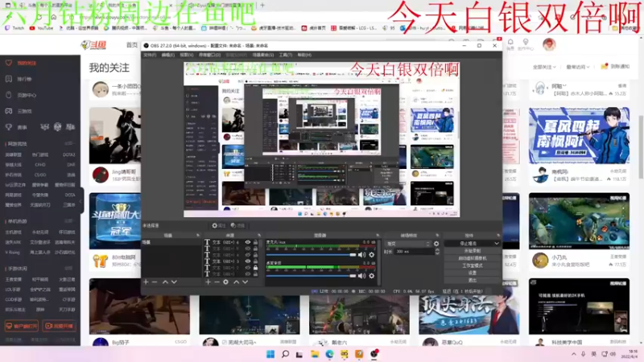Toggle lock on source 文本 (GDI+) 2
The width and height of the screenshot is (644, 362).
point(255,268)
